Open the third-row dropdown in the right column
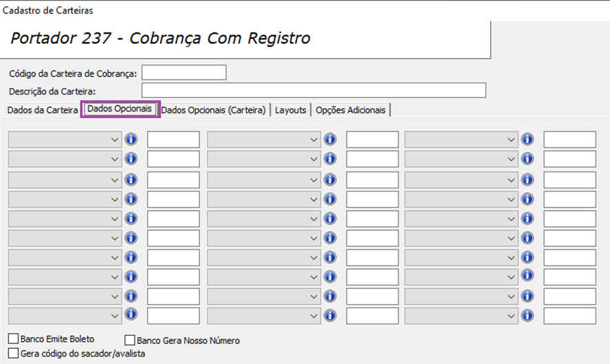 point(461,180)
